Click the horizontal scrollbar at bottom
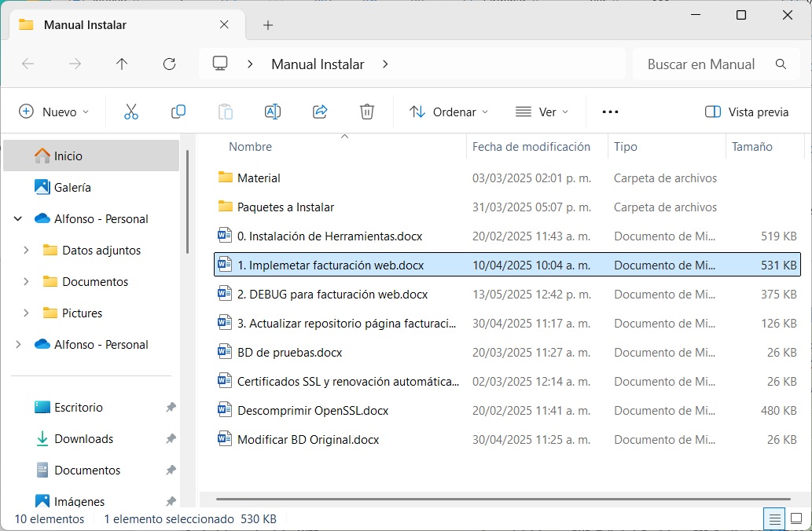The height and width of the screenshot is (531, 812). (503, 498)
